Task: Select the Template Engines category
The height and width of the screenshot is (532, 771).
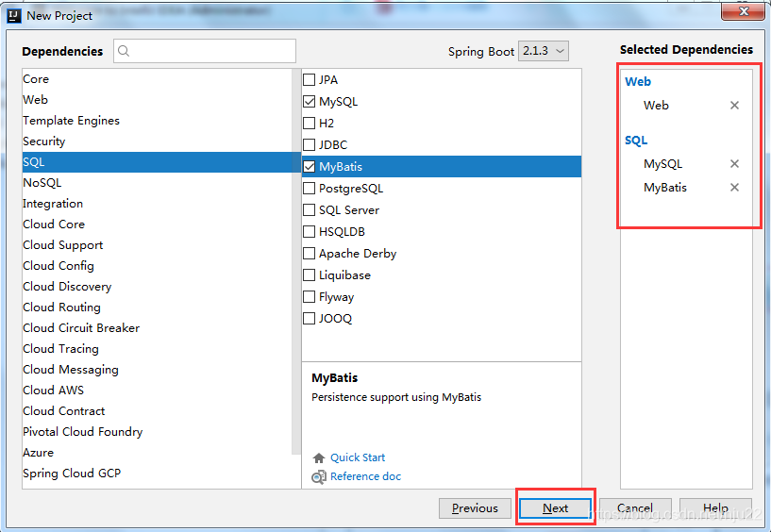Action: (158, 121)
